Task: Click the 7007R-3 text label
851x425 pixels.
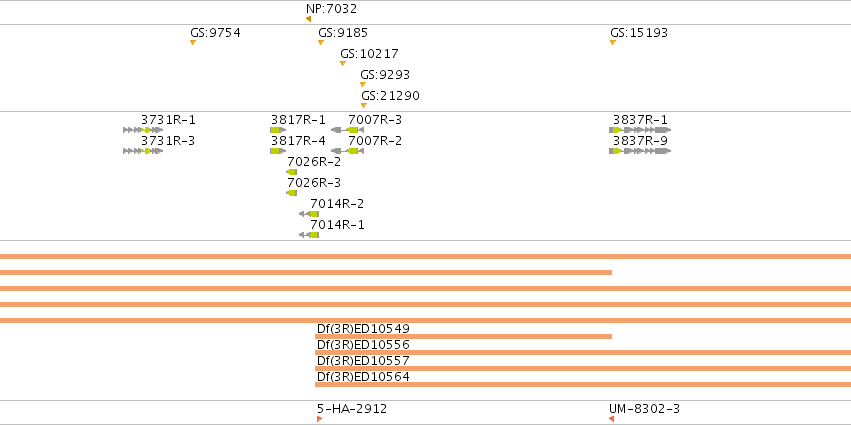Action: tap(375, 120)
